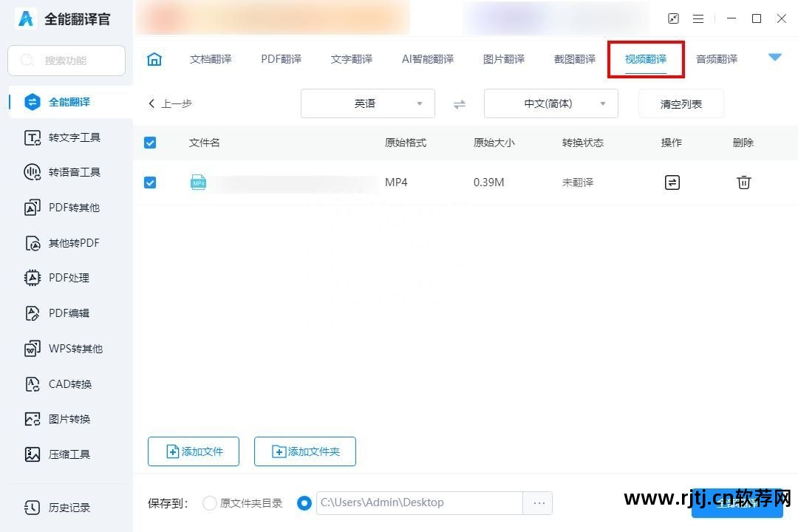Select the 原文件夹目录 radio option
This screenshot has height=532, width=798.
210,503
